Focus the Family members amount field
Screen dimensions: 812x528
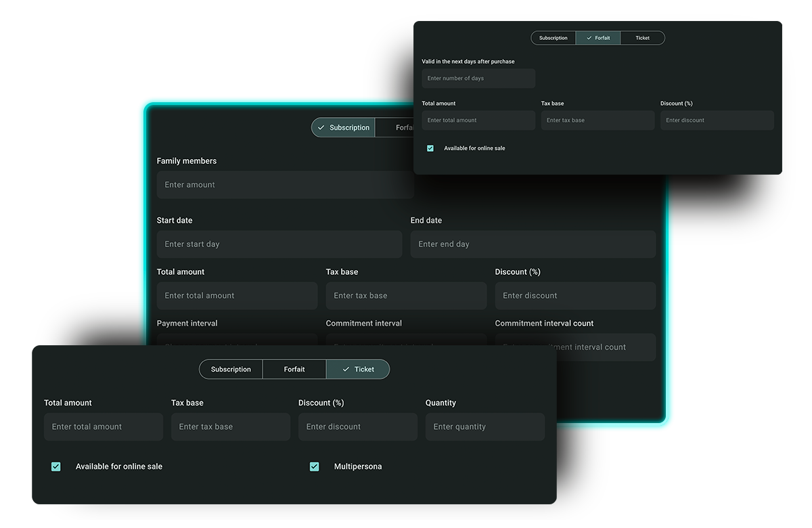pyautogui.click(x=284, y=185)
